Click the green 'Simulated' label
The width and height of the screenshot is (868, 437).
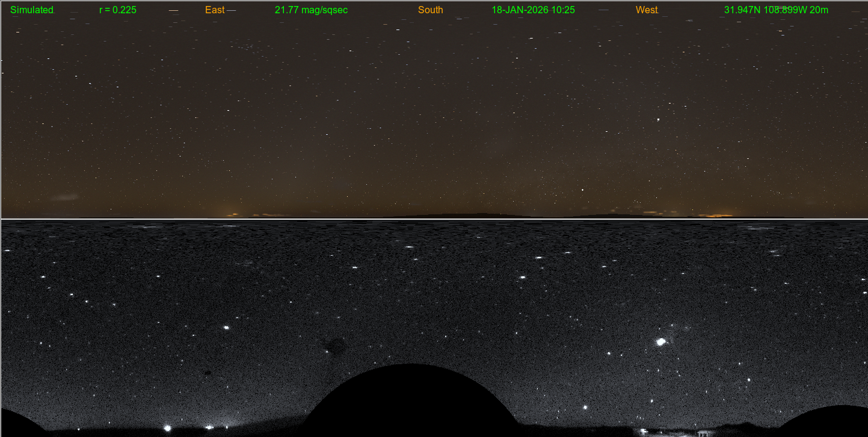tap(32, 10)
